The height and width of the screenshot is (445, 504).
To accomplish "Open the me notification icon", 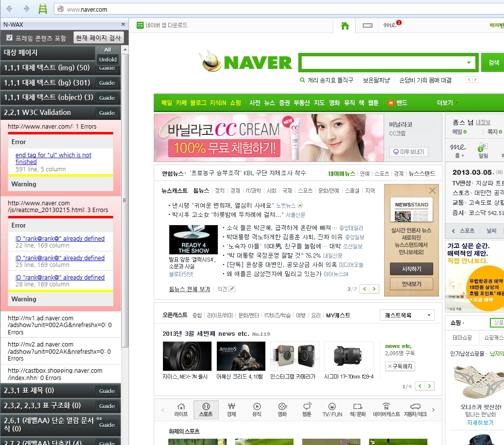I will click(x=392, y=25).
